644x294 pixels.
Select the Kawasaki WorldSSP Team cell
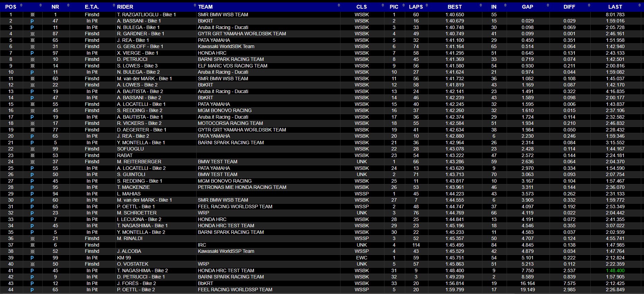point(226,251)
